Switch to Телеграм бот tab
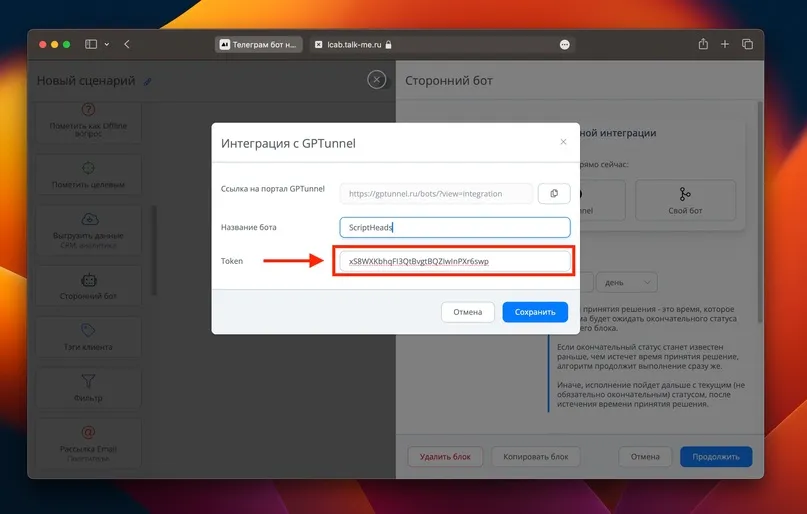Screen dimensions: 807x514 258,45
